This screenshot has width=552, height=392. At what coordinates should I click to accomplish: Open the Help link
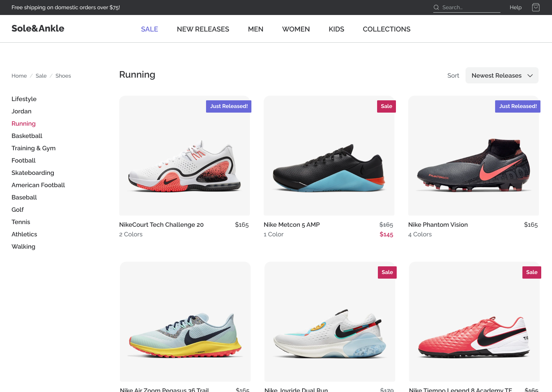pos(515,7)
